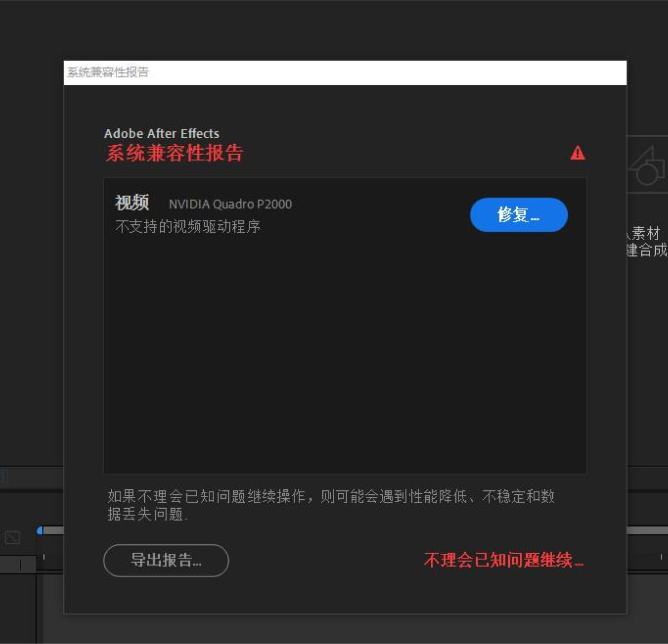Click the warning paragraph about 性能降低
The image size is (668, 644).
[x=331, y=505]
